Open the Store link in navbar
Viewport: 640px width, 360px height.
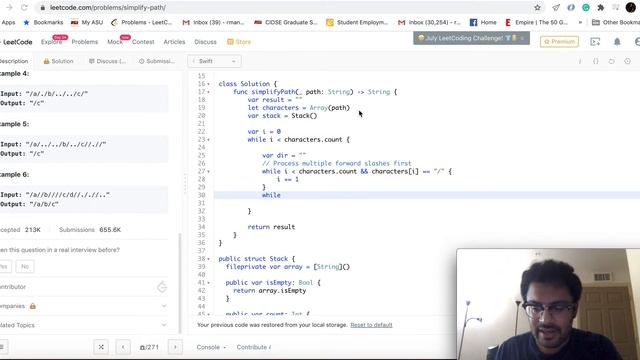click(239, 42)
